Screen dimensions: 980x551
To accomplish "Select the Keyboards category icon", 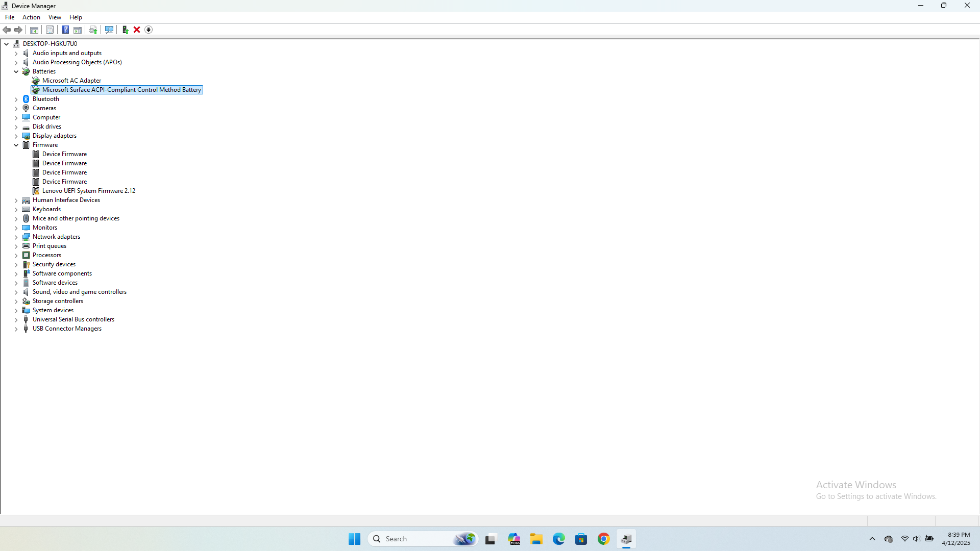I will tap(26, 209).
